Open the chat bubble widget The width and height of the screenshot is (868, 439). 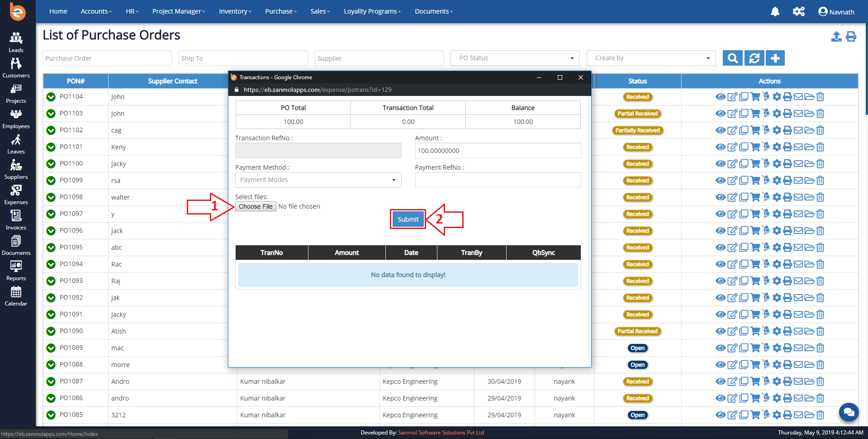click(x=849, y=412)
